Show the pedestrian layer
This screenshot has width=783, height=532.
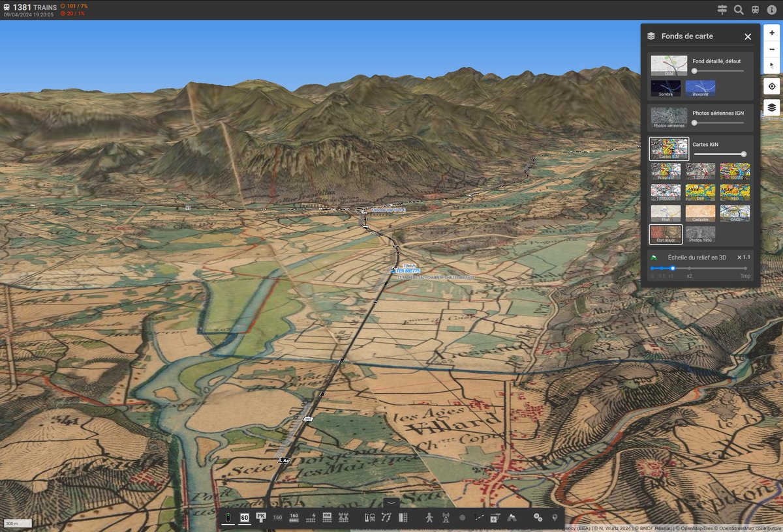coord(429,517)
